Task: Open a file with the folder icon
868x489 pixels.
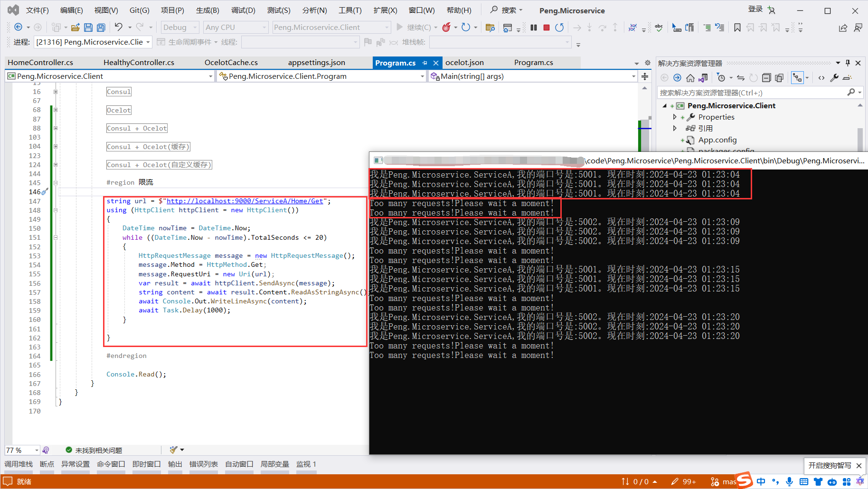Action: pyautogui.click(x=75, y=28)
